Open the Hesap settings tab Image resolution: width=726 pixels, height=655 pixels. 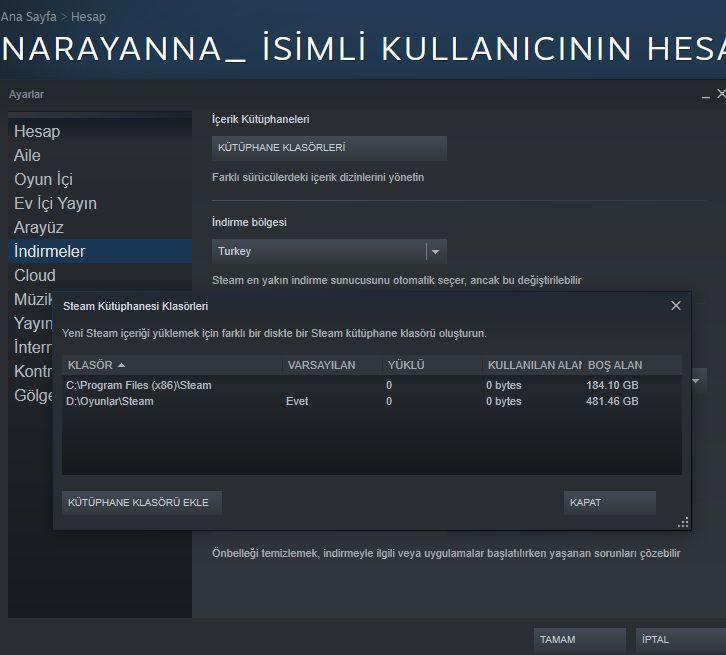[100, 131]
